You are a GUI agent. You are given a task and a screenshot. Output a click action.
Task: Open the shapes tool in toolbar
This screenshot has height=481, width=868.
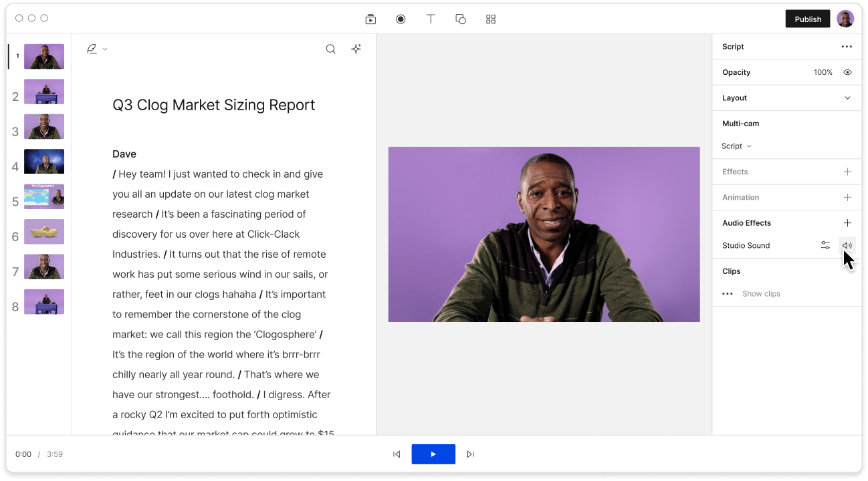pos(461,19)
